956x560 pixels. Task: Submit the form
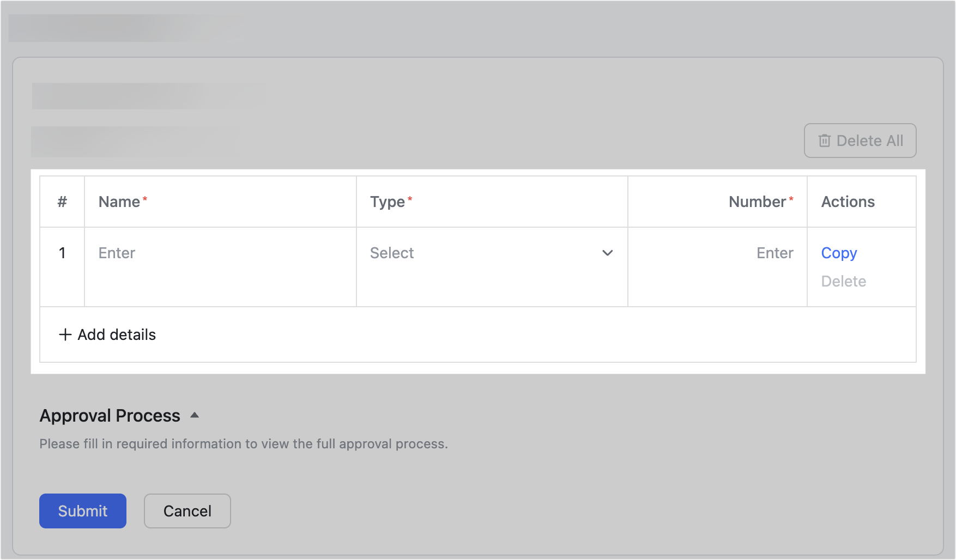pos(82,510)
